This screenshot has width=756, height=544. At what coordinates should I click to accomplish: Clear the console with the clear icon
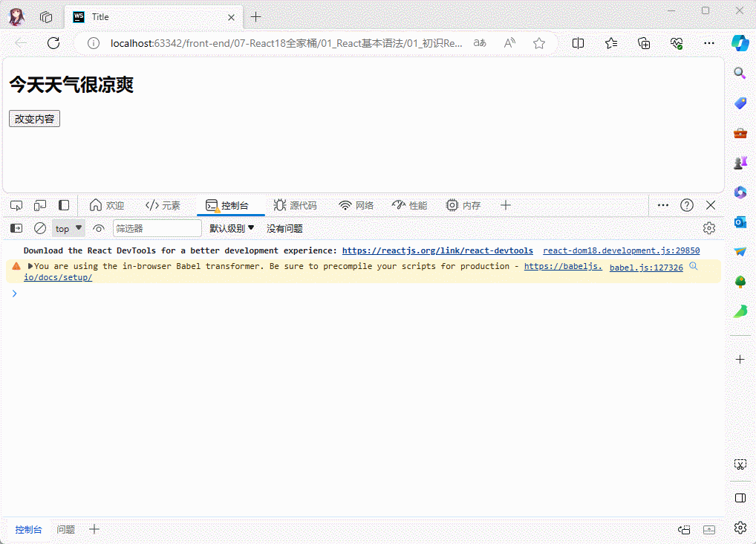(40, 228)
